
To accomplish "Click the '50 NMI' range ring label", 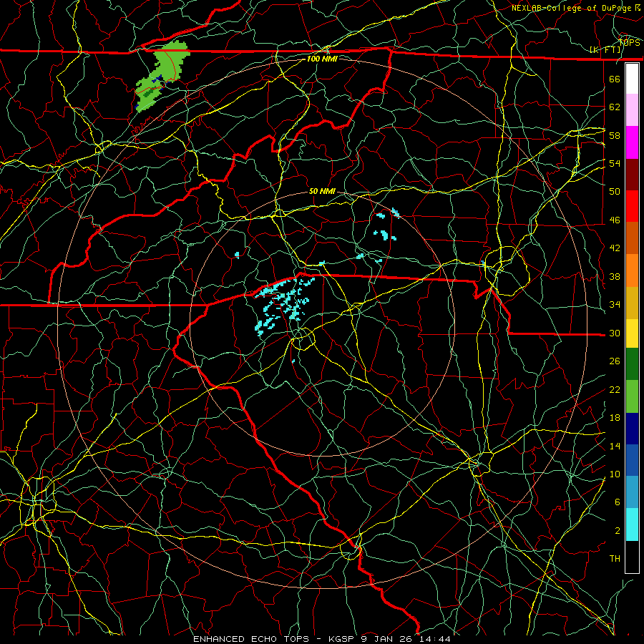I will point(322,191).
